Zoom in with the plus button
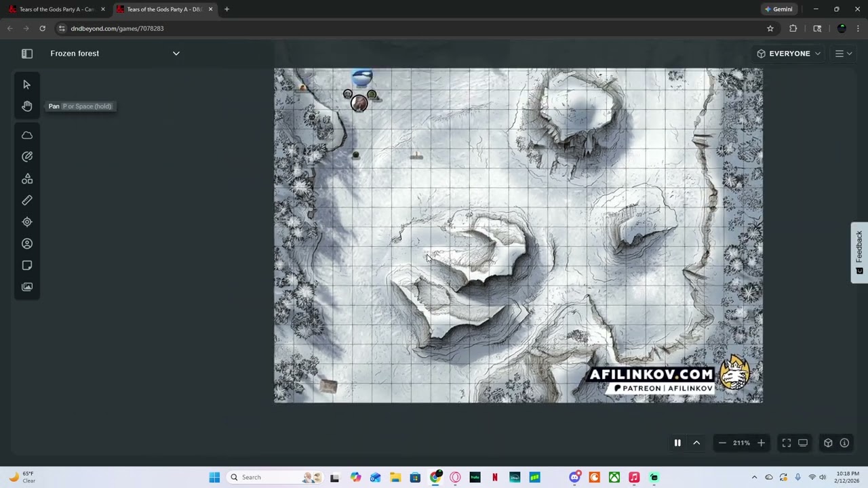The height and width of the screenshot is (488, 868). click(x=761, y=443)
